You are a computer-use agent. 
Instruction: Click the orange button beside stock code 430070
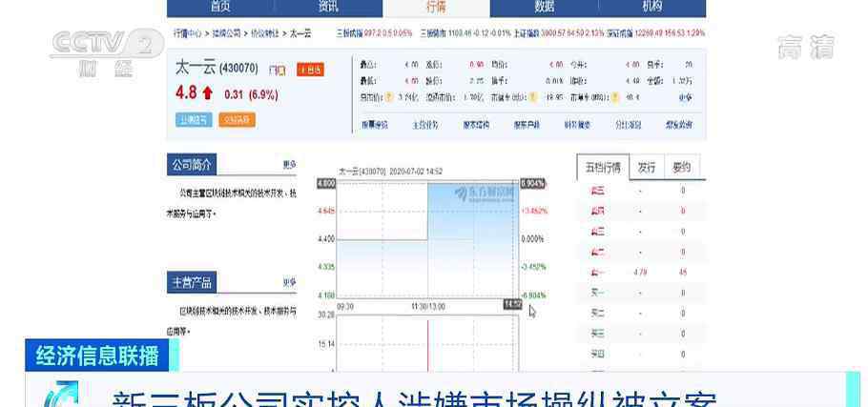311,70
